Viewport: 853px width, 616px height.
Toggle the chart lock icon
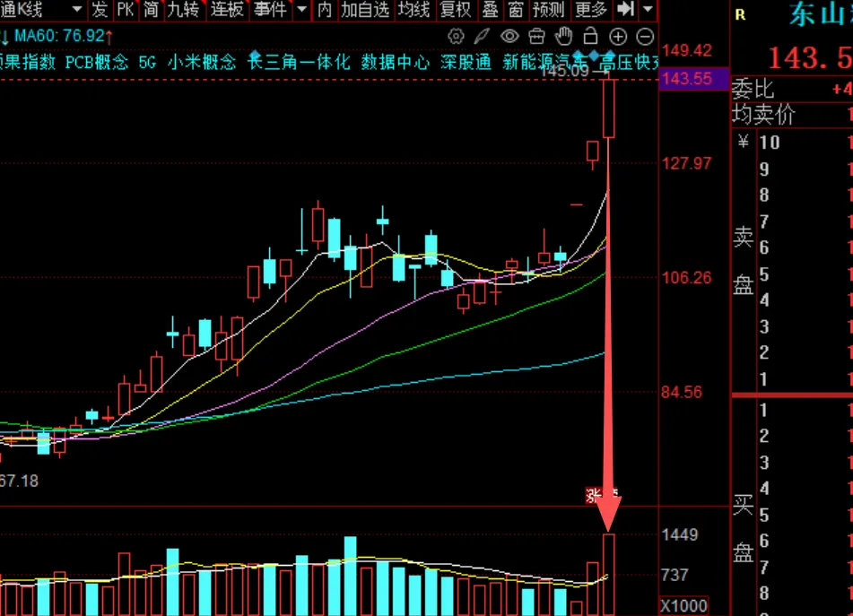590,36
